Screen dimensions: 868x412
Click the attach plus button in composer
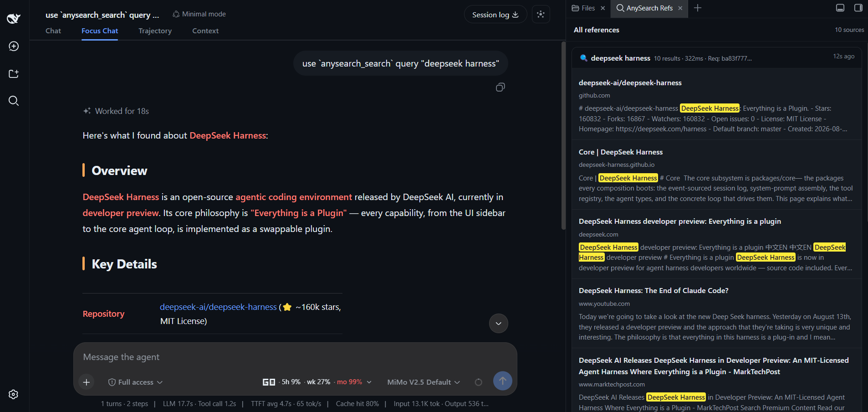coord(87,382)
